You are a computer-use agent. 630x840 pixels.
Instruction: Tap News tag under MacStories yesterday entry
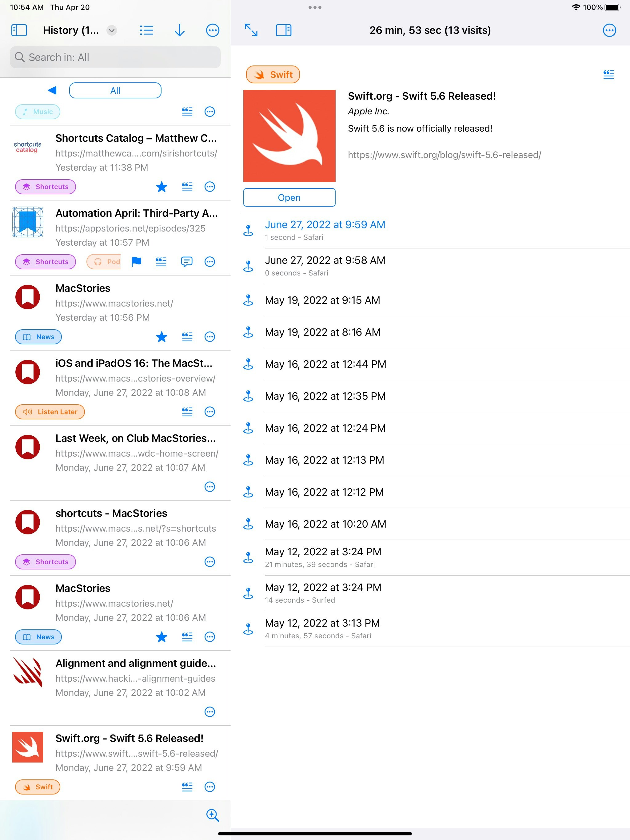tap(38, 337)
